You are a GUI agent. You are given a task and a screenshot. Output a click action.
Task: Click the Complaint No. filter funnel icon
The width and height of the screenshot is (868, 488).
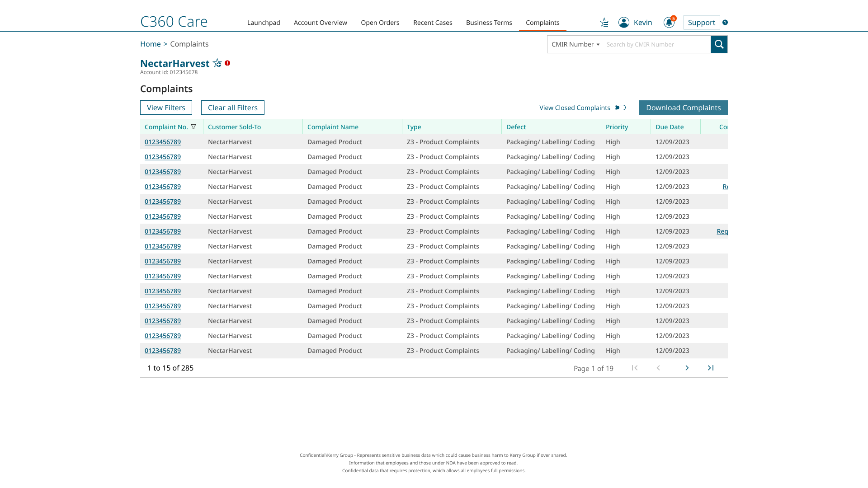point(193,127)
